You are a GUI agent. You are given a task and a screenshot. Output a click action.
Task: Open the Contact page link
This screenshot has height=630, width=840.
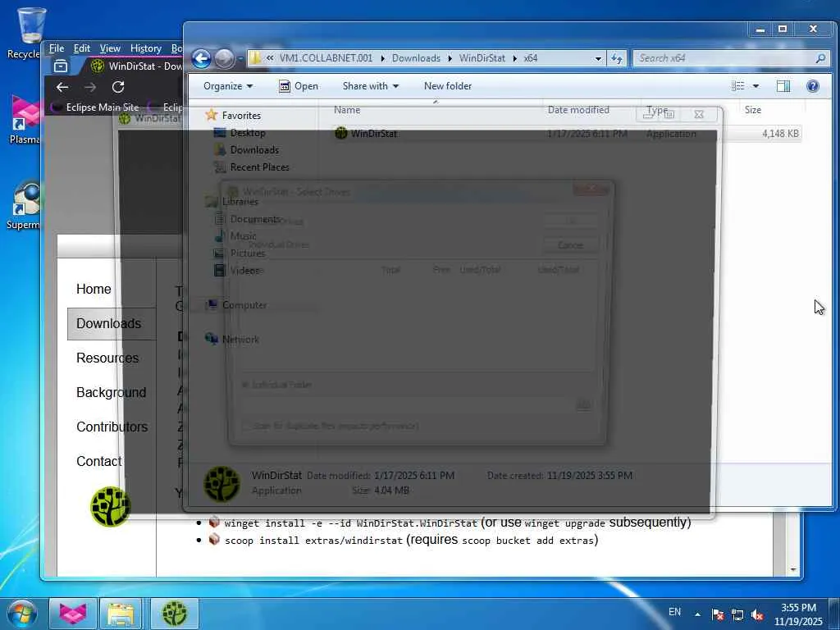98,461
